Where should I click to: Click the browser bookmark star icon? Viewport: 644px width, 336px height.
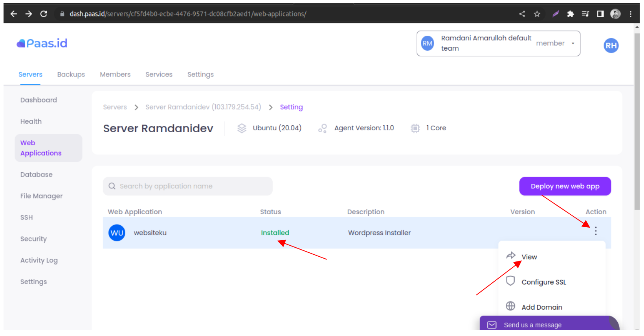[x=537, y=14]
